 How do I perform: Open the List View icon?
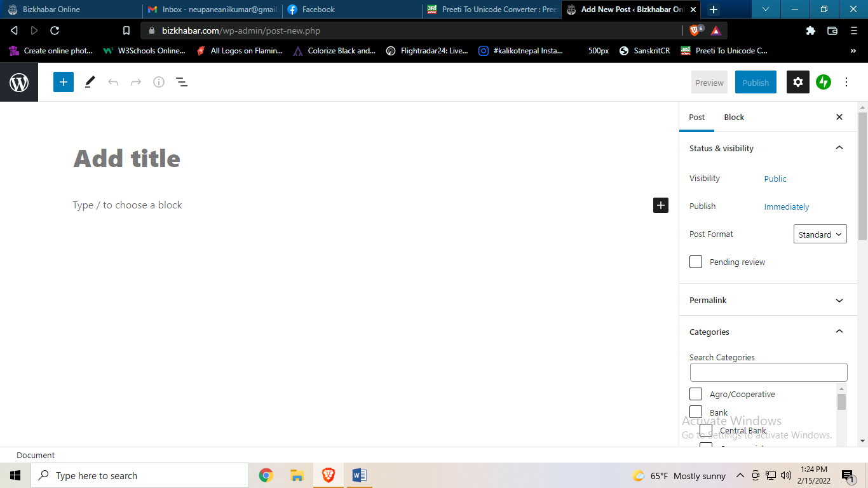coord(182,82)
